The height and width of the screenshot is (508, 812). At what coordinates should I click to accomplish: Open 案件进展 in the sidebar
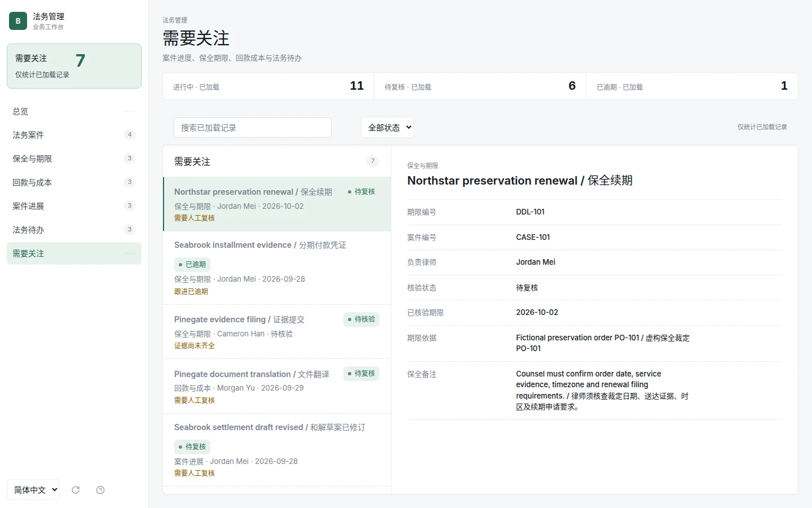click(x=74, y=206)
